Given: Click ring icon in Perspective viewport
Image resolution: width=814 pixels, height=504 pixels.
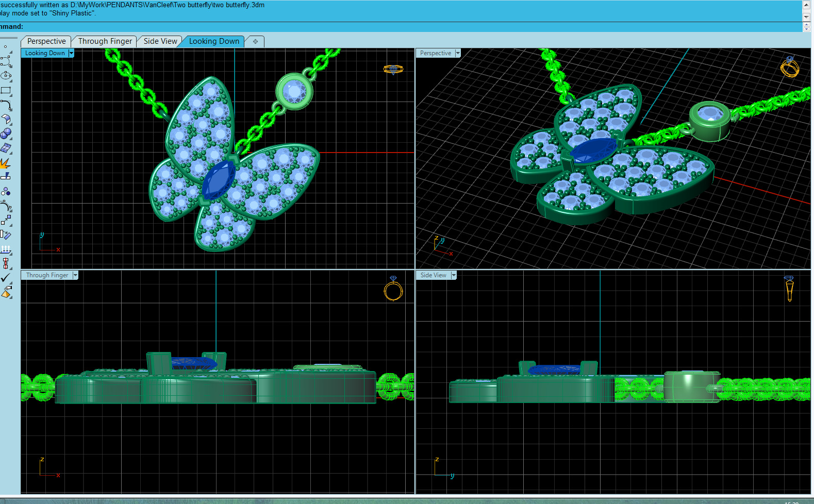Looking at the screenshot, I should [790, 66].
